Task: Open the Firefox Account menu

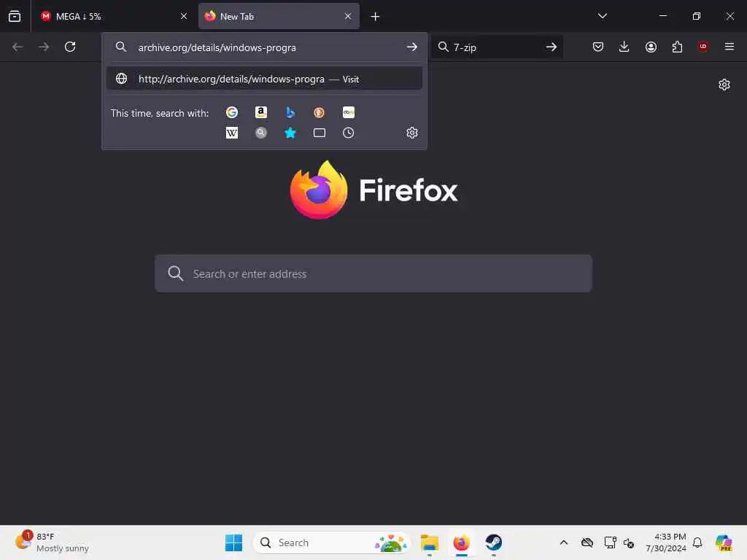Action: pyautogui.click(x=651, y=47)
